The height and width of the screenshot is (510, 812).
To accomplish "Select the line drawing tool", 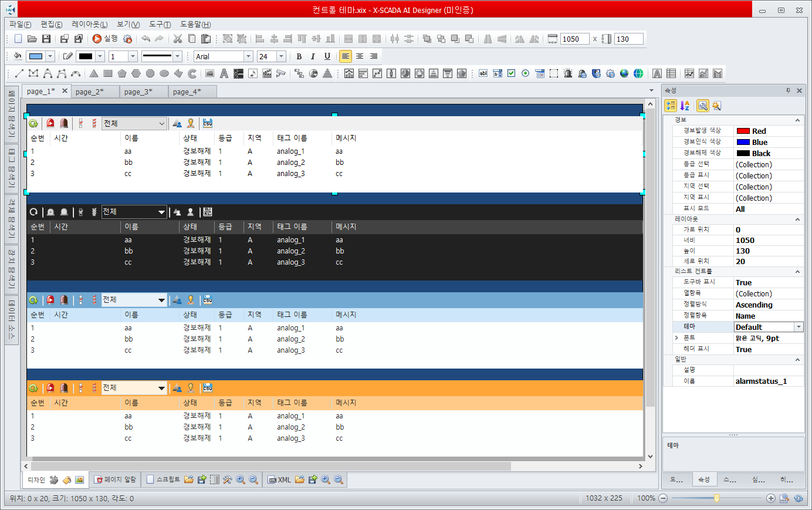I will [x=19, y=73].
